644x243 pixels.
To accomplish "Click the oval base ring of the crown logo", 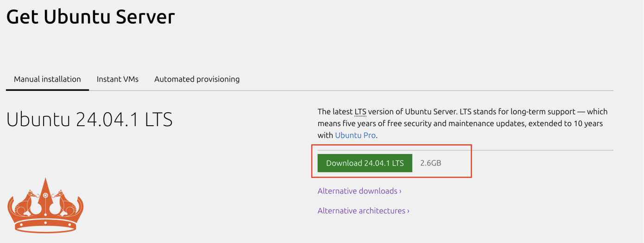I will coord(45,227).
